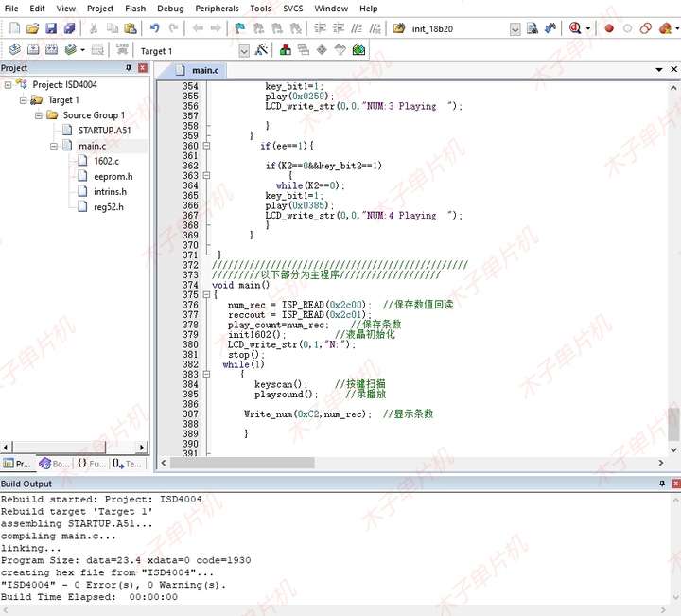The height and width of the screenshot is (616, 681).
Task: Insert a bookmark with the flag icon
Action: click(239, 28)
